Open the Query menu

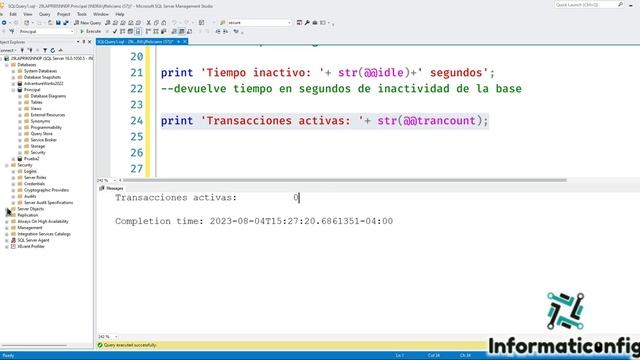pyautogui.click(x=44, y=14)
